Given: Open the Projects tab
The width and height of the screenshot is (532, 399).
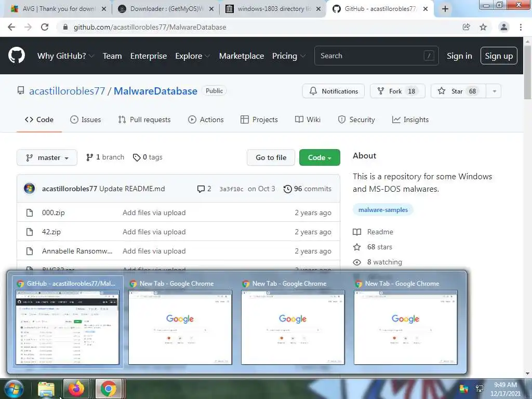Looking at the screenshot, I should [259, 119].
